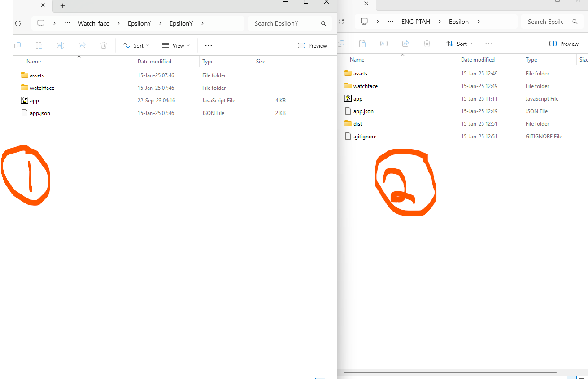
Task: Click the date 22-Sep-23 04:16
Action: click(x=156, y=101)
